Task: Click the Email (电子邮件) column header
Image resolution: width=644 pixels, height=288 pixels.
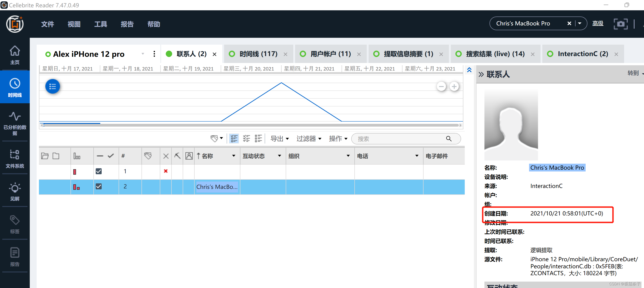Action: tap(437, 156)
